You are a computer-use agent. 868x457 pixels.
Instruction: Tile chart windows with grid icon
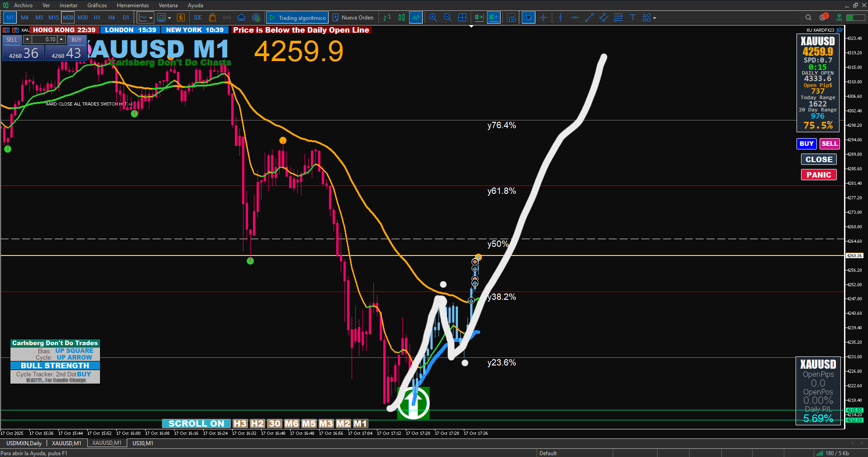coord(462,18)
